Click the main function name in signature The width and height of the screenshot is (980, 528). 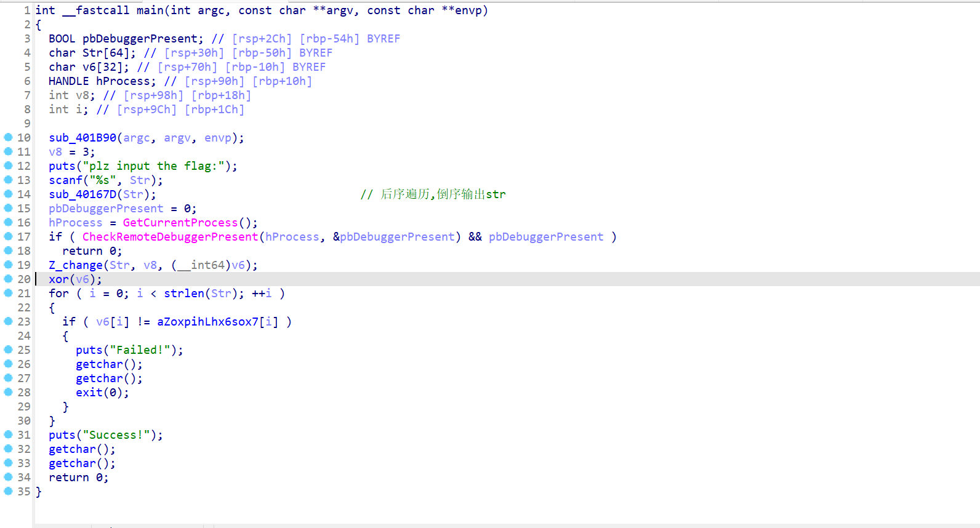tap(150, 10)
